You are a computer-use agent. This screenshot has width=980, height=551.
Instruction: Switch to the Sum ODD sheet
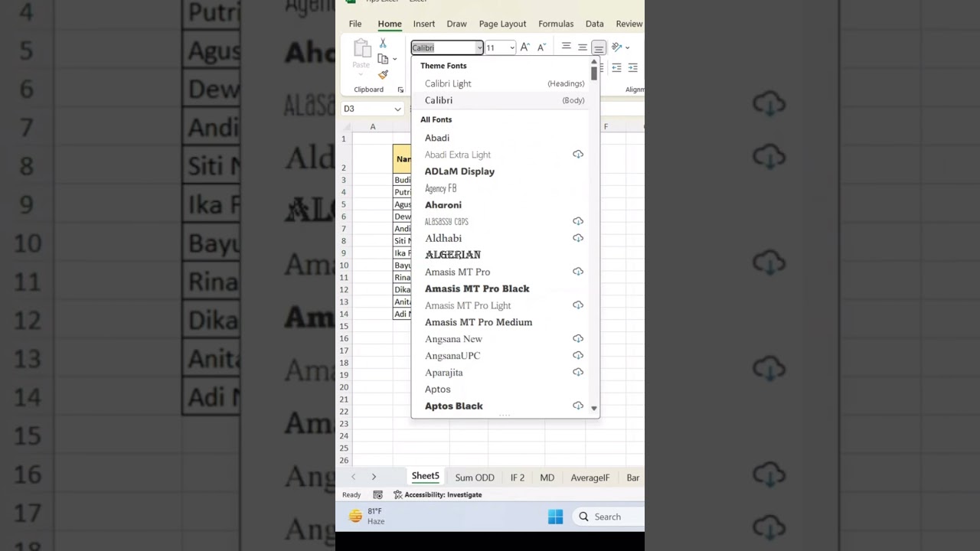pyautogui.click(x=475, y=478)
